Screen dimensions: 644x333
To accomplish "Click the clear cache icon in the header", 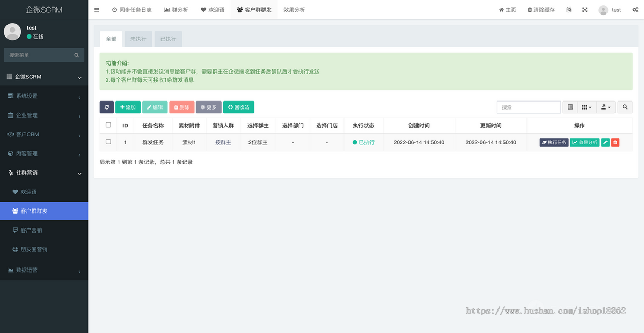I will (x=539, y=9).
